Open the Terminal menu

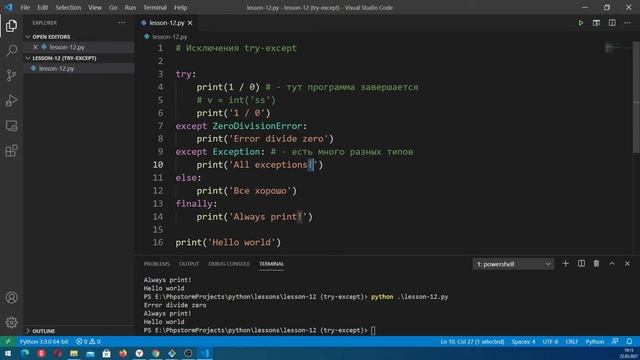pyautogui.click(x=155, y=7)
